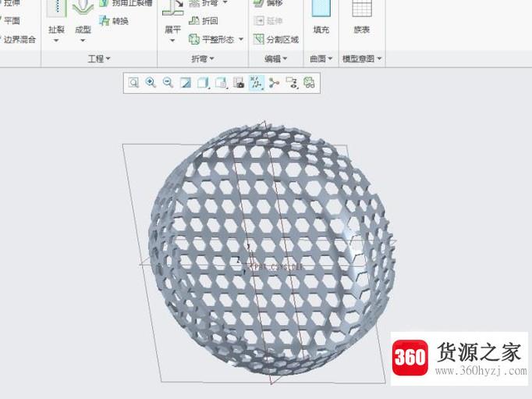Click the 分割区域 (Split Area) tool

pos(276,39)
